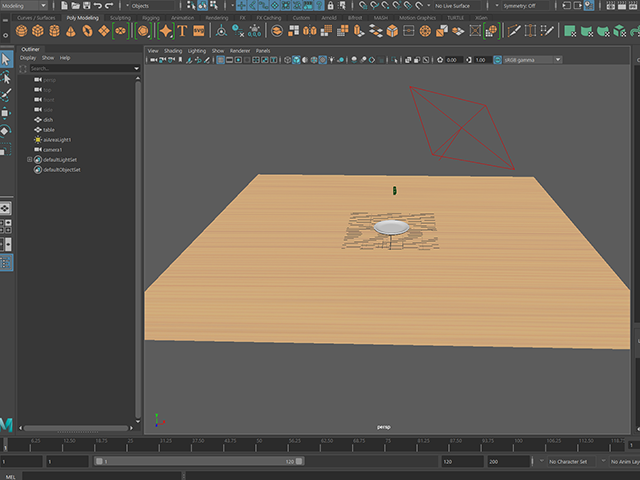Create a polygon torus from the shelf
This screenshot has width=640, height=480.
coord(87,31)
